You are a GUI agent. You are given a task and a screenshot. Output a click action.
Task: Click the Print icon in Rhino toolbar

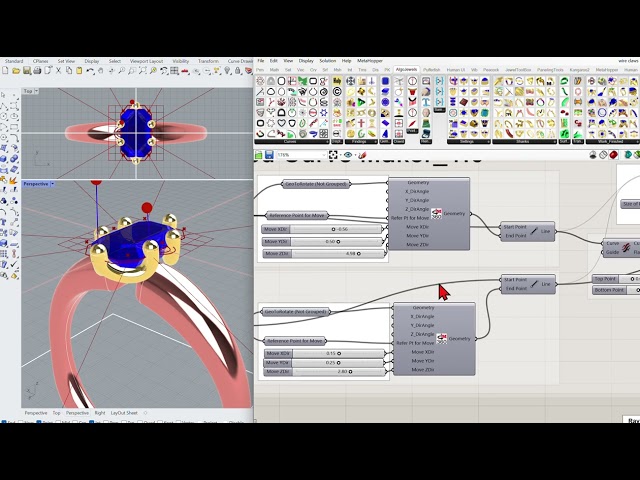click(x=37, y=71)
